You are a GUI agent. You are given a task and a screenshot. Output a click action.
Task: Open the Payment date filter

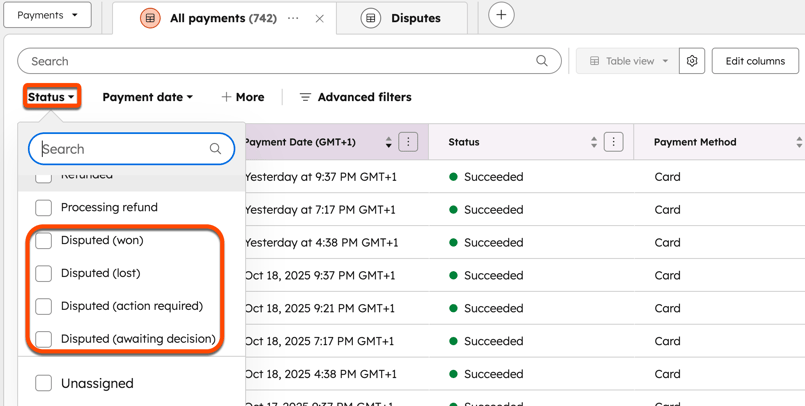click(147, 97)
